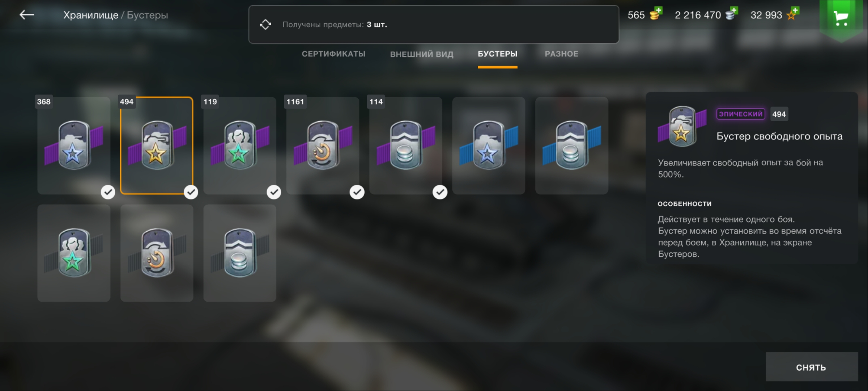Click the Снять button
868x391 pixels.
tap(812, 366)
